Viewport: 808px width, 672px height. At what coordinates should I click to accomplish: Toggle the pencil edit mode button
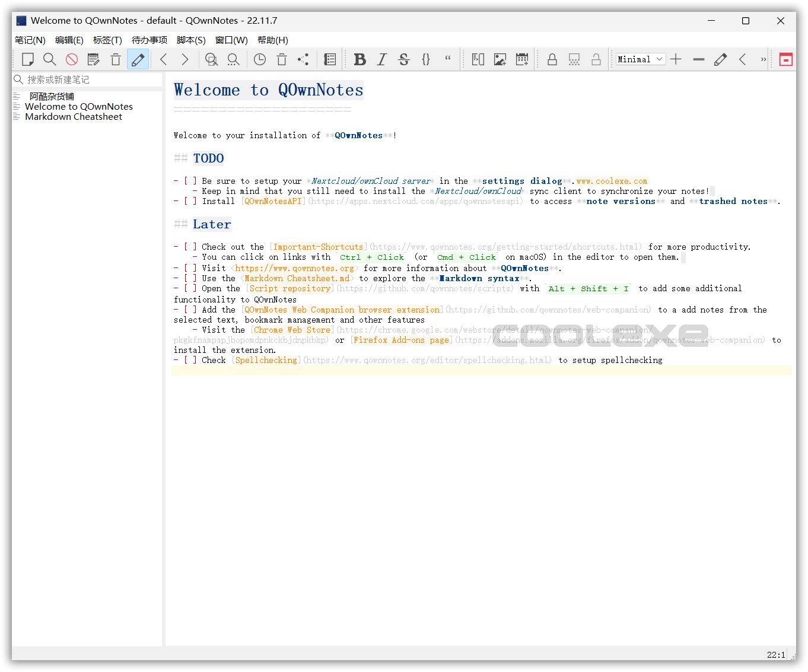tap(138, 59)
